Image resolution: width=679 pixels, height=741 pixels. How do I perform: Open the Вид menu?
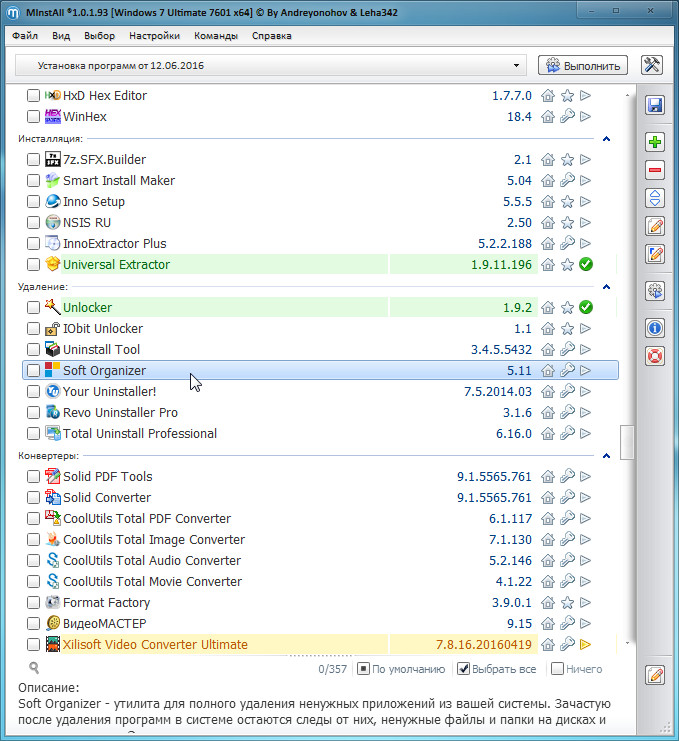61,36
